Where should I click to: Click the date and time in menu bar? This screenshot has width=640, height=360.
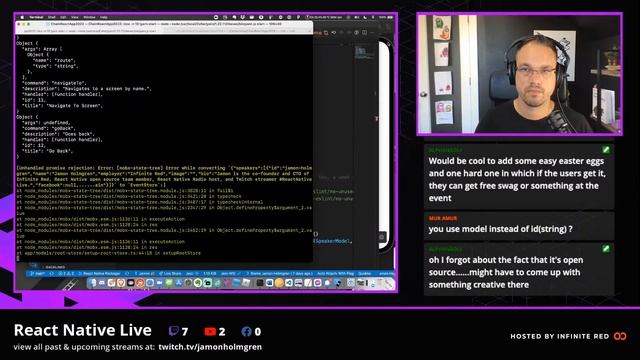pos(325,17)
